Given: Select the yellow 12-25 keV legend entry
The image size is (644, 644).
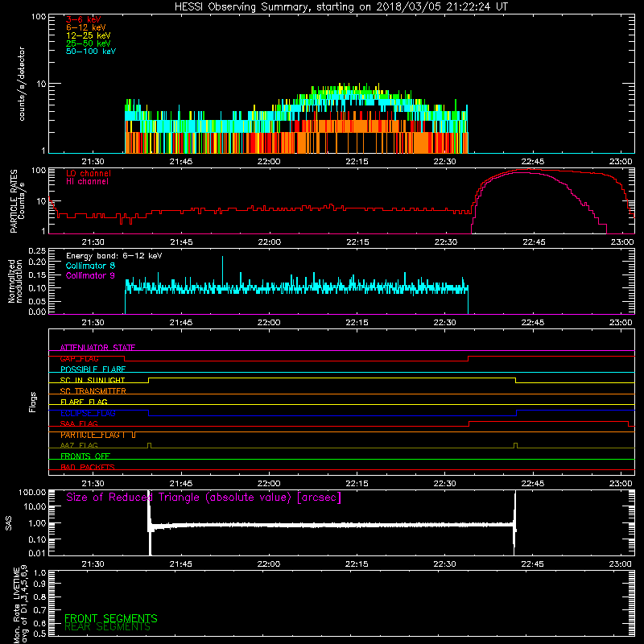Looking at the screenshot, I should pyautogui.click(x=89, y=35).
